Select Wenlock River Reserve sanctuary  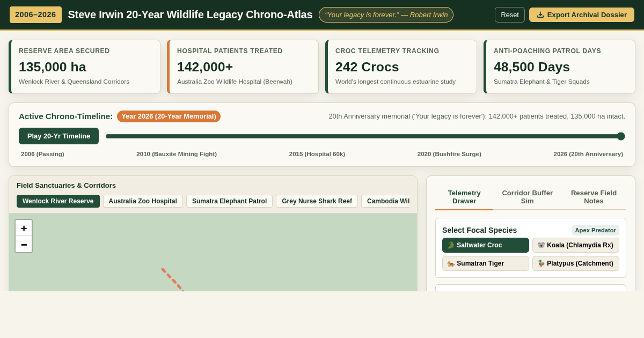[58, 201]
